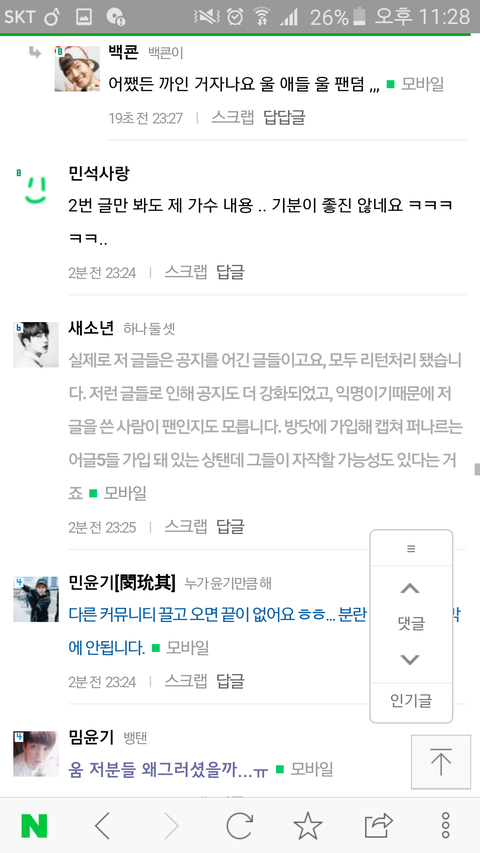The width and height of the screenshot is (480, 853).
Task: Open 민윤기[閔玧其]'s profile picture
Action: point(36,599)
